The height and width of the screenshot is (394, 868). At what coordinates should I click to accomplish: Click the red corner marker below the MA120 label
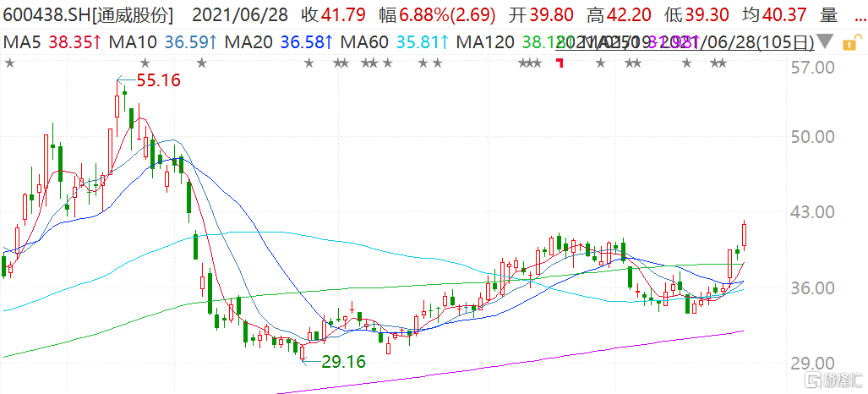point(560,62)
